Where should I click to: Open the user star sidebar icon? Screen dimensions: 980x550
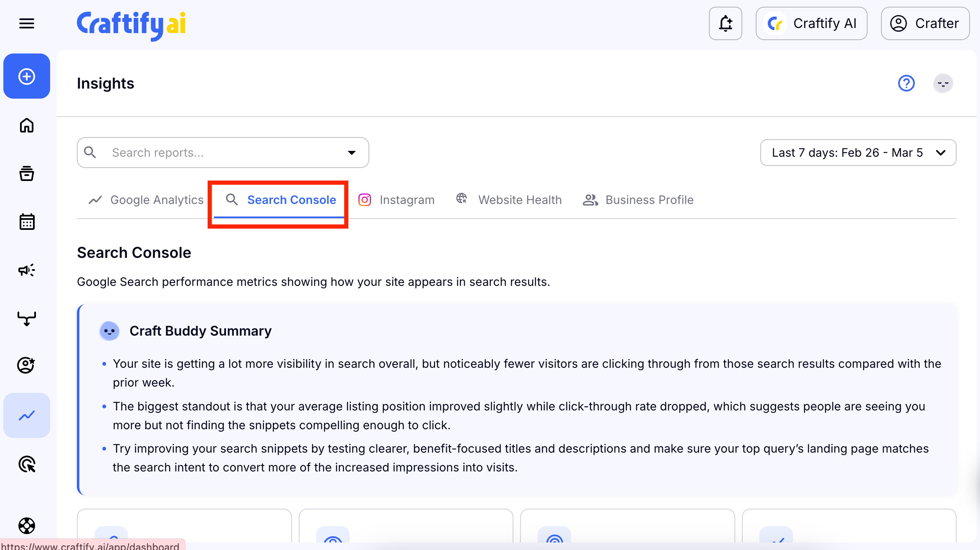(x=27, y=365)
